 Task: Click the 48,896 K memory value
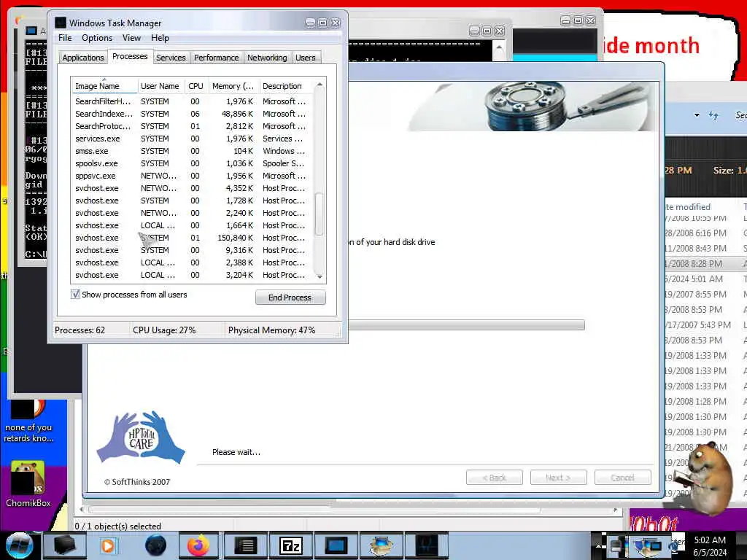point(237,114)
